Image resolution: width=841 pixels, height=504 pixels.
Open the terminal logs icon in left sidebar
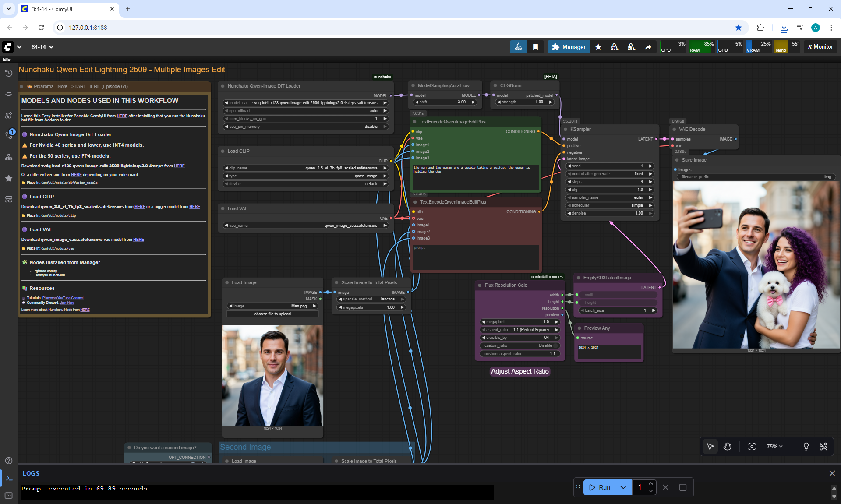[x=9, y=478]
